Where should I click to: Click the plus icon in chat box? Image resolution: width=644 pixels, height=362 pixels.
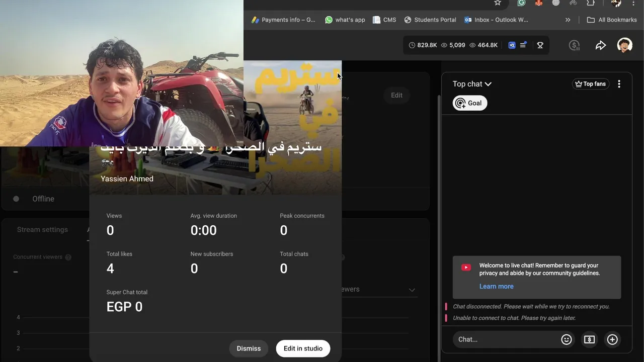point(612,339)
